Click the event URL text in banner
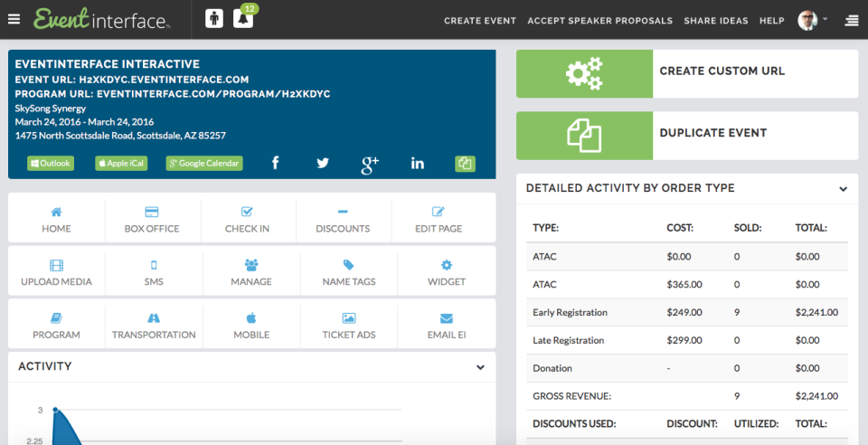 click(132, 80)
